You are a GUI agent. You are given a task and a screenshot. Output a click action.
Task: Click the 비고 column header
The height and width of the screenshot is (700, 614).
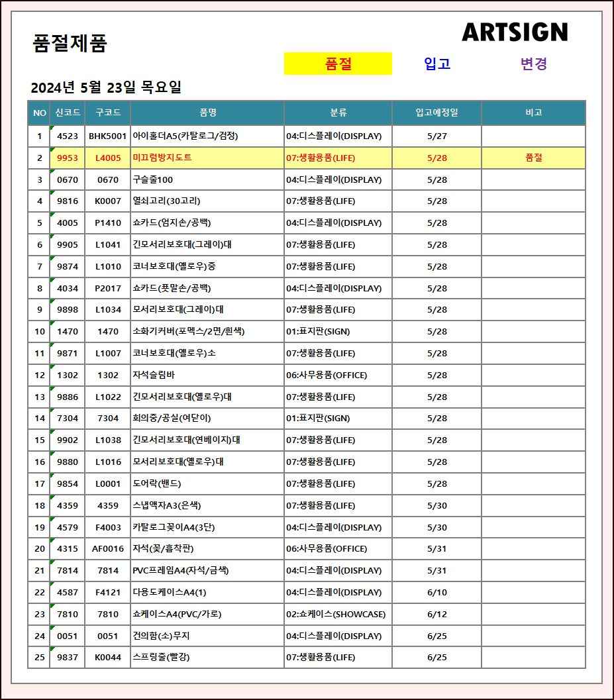(533, 113)
